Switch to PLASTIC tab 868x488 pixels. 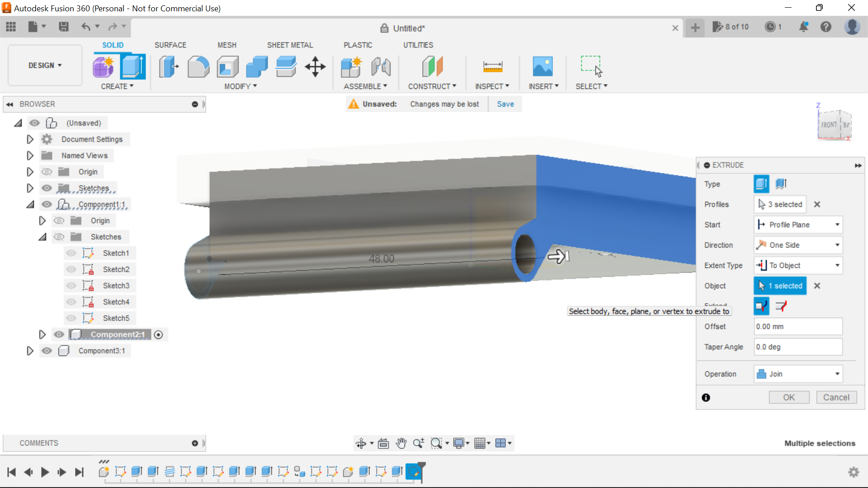[x=358, y=45]
